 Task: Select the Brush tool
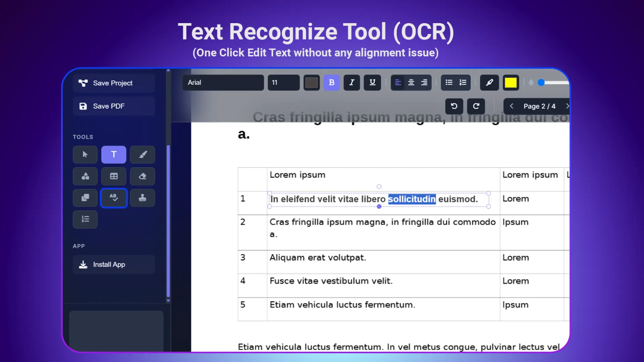[x=142, y=155]
